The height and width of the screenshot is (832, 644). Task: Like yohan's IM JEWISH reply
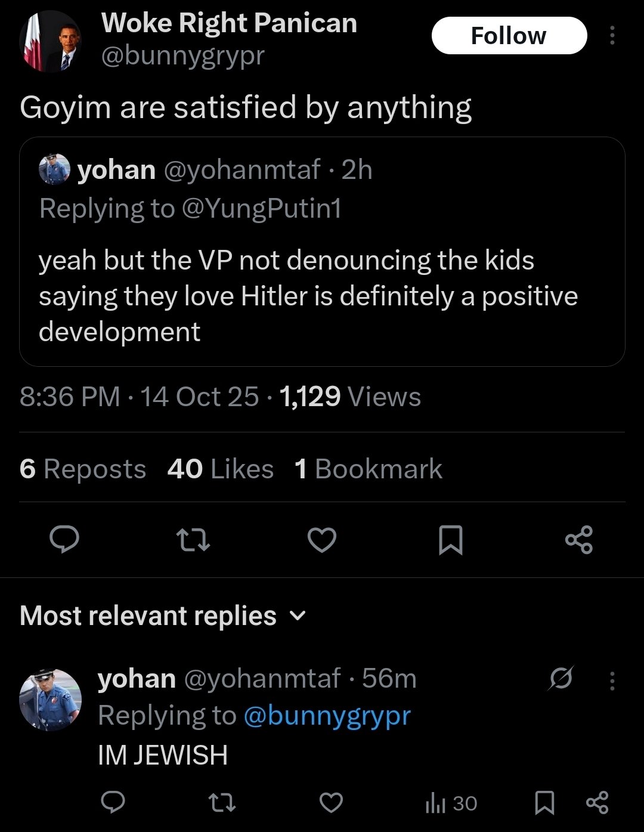(x=331, y=803)
